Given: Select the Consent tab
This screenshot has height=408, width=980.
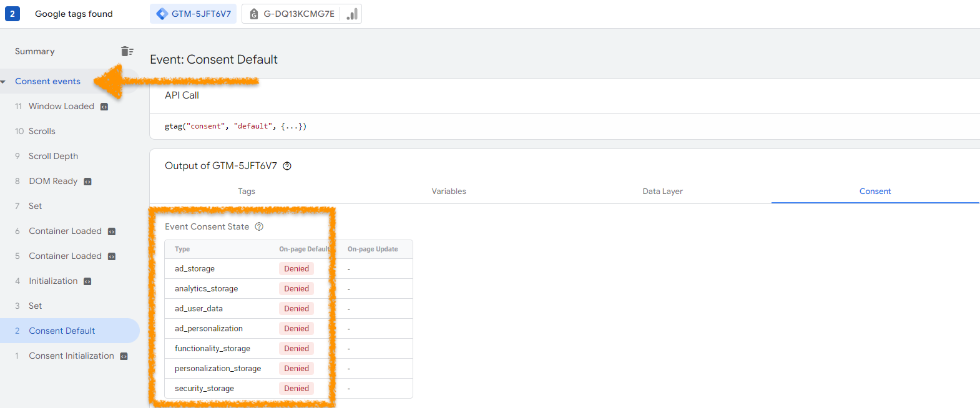Looking at the screenshot, I should click(x=875, y=192).
